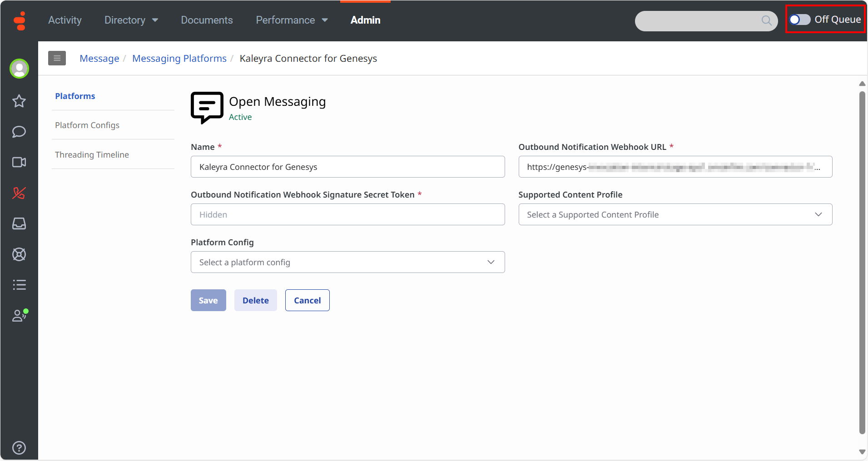868x461 pixels.
Task: Open the red phone calls icon
Action: coord(19,193)
